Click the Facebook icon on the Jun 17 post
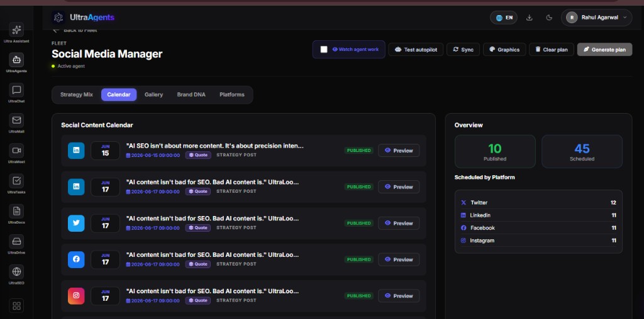 click(76, 259)
